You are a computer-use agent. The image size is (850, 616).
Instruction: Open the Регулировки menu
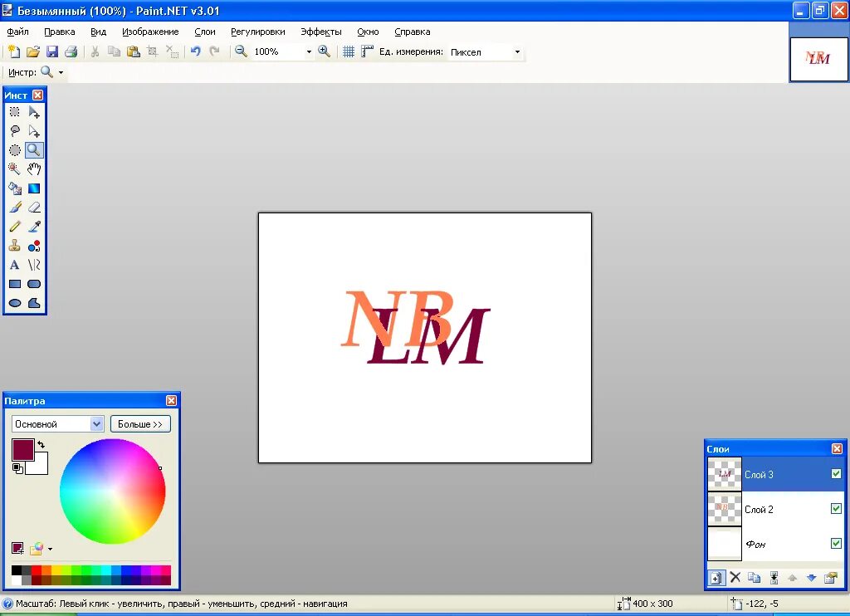[258, 32]
